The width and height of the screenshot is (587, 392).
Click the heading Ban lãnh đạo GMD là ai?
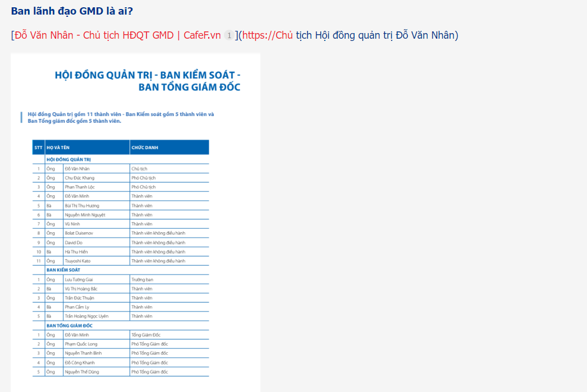tap(72, 11)
